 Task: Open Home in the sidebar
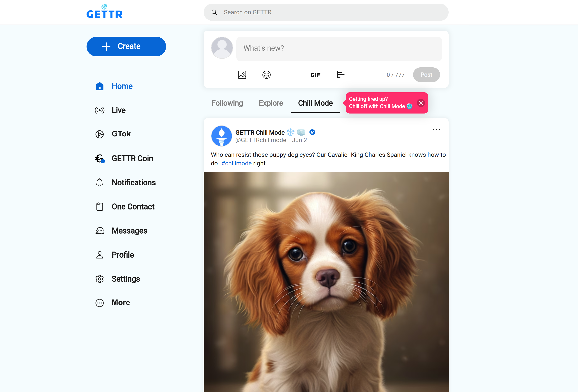point(122,86)
